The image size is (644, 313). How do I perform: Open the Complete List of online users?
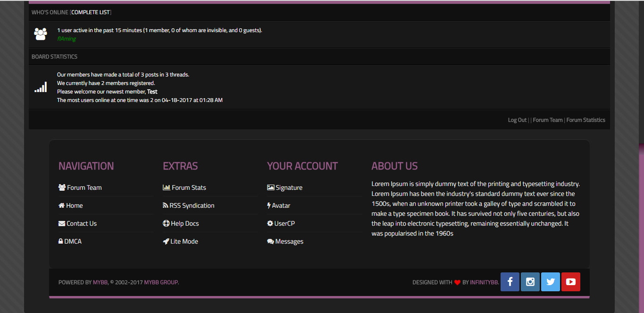coord(91,12)
